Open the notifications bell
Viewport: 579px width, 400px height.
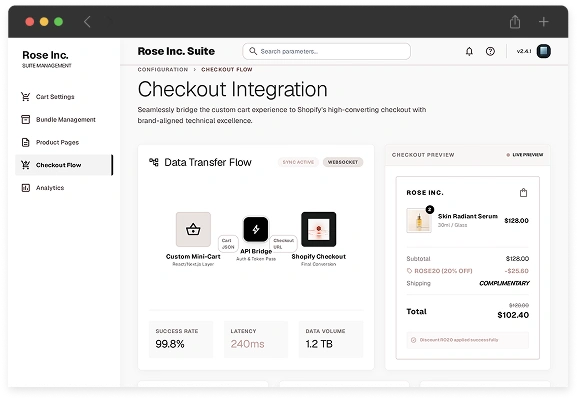tap(469, 51)
